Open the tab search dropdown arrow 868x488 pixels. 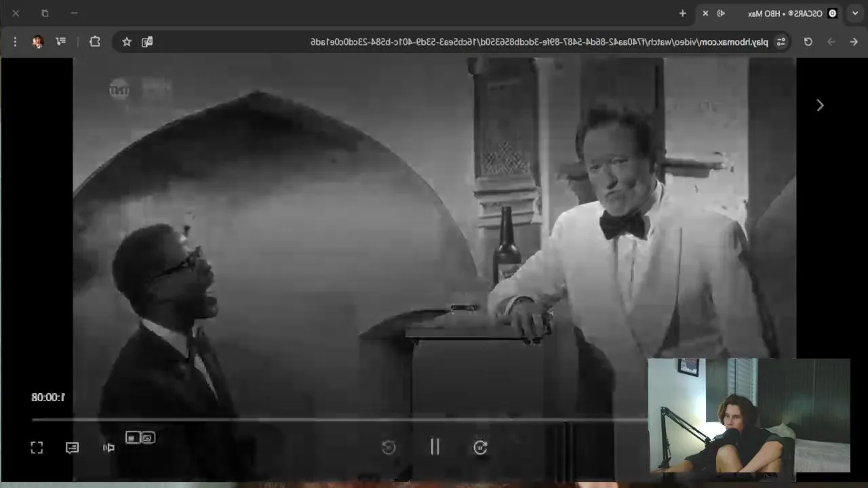(x=855, y=13)
